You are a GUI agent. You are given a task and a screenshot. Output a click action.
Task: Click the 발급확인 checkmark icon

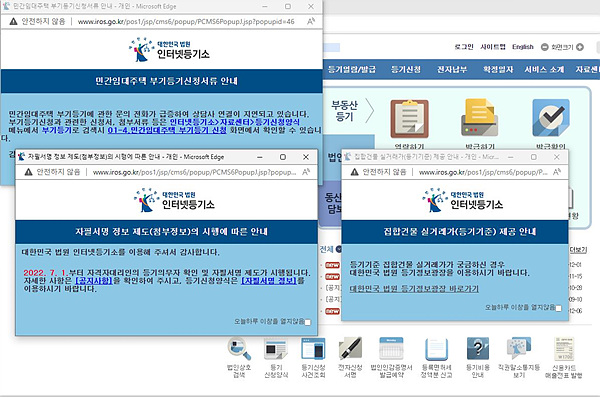click(x=551, y=118)
